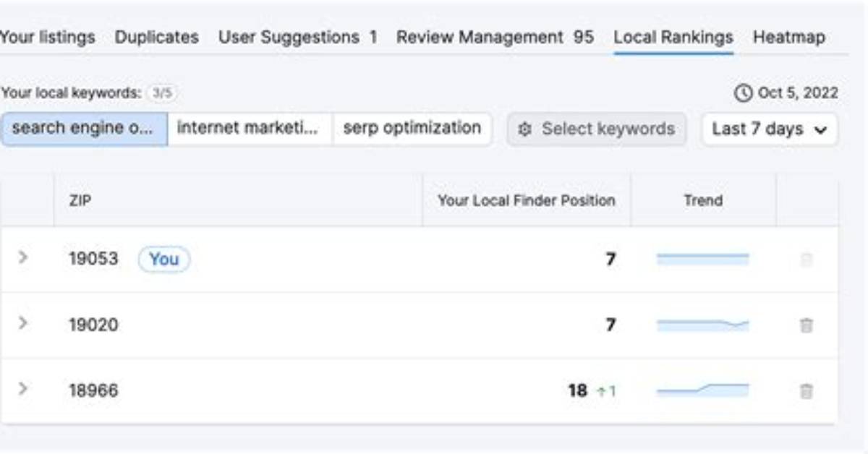This screenshot has height=454, width=868.
Task: Click ZIP code 18966
Action: pos(93,391)
